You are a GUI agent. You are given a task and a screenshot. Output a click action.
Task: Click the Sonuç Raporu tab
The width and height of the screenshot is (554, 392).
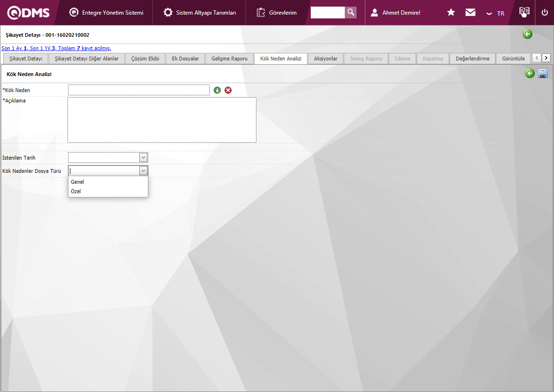click(366, 59)
